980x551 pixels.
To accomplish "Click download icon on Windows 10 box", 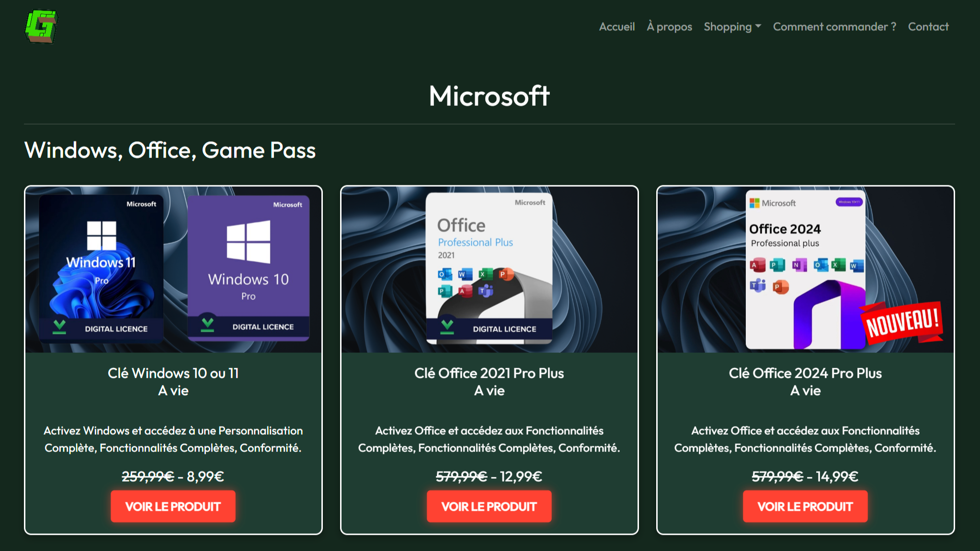I will pos(207,324).
